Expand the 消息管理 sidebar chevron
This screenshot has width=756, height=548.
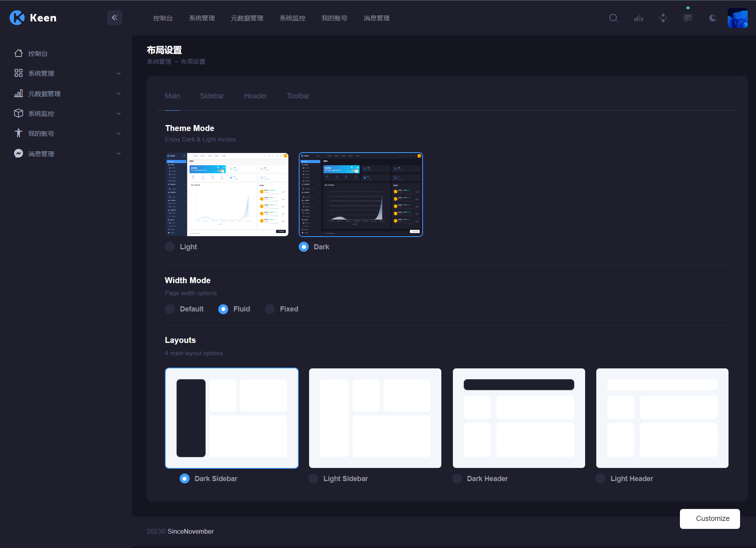pos(118,154)
